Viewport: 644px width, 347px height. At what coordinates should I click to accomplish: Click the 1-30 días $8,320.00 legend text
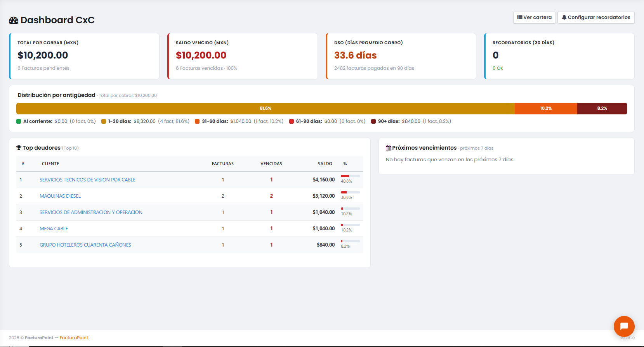[x=149, y=121]
